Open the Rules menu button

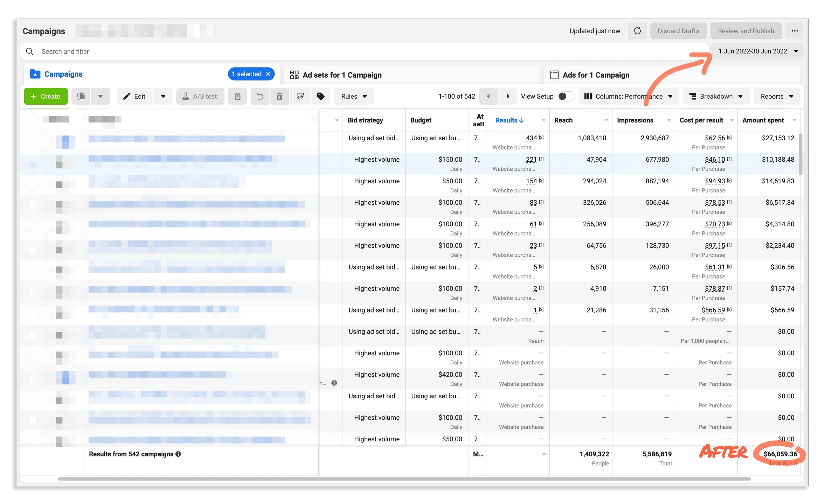354,96
